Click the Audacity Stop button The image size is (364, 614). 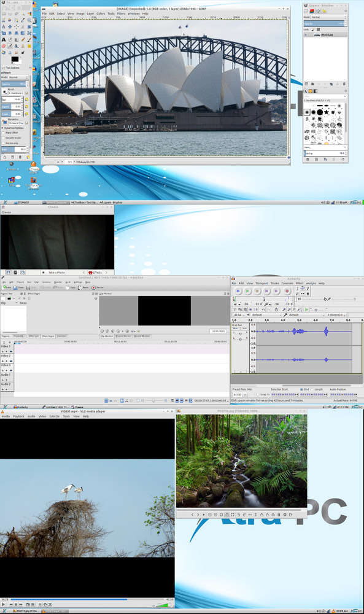pyautogui.click(x=257, y=291)
